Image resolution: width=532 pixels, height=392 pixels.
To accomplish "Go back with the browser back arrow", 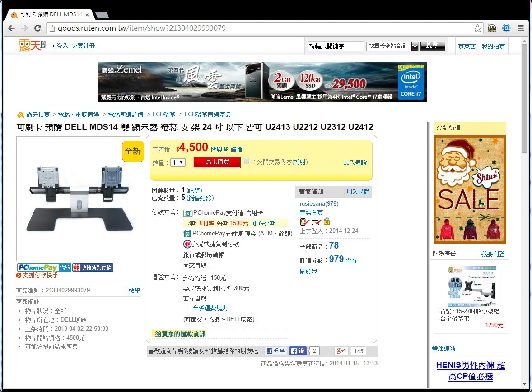I will pyautogui.click(x=12, y=28).
